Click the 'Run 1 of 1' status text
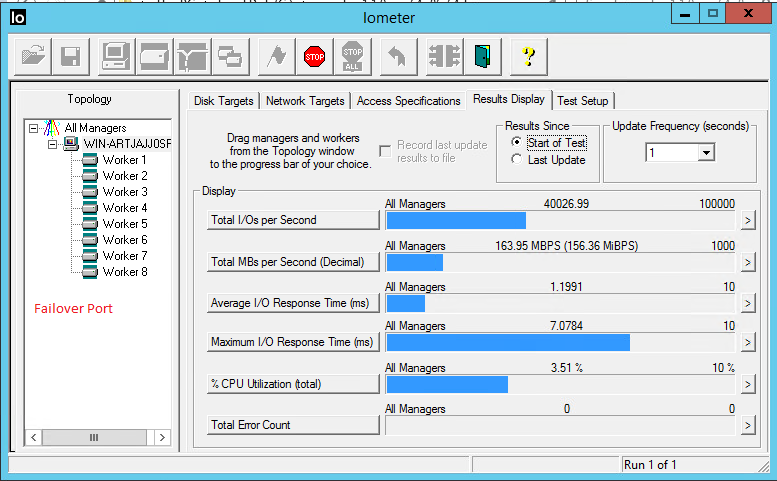This screenshot has height=481, width=777. click(650, 465)
